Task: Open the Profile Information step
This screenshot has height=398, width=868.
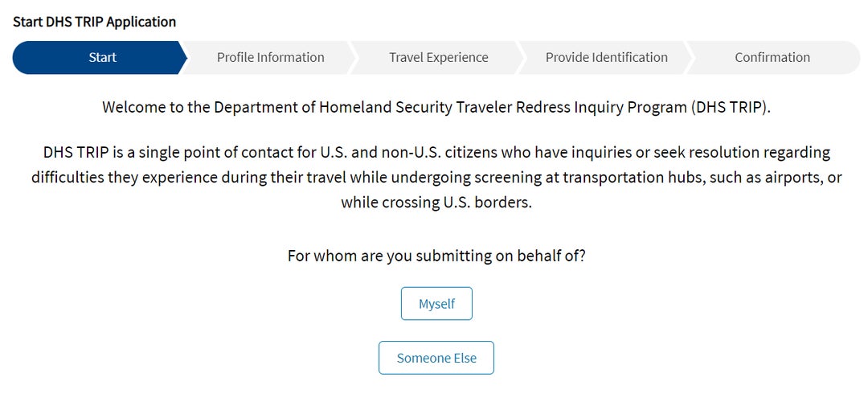Action: [270, 58]
